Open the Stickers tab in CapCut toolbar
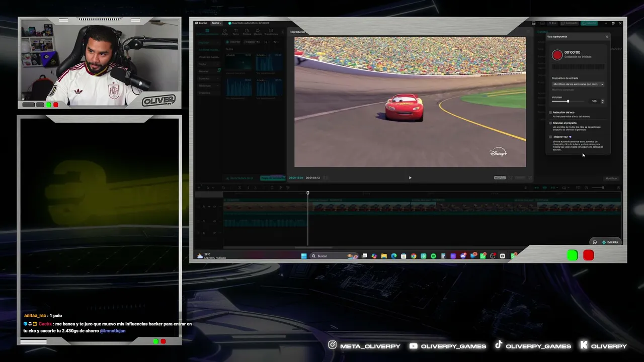 click(247, 32)
